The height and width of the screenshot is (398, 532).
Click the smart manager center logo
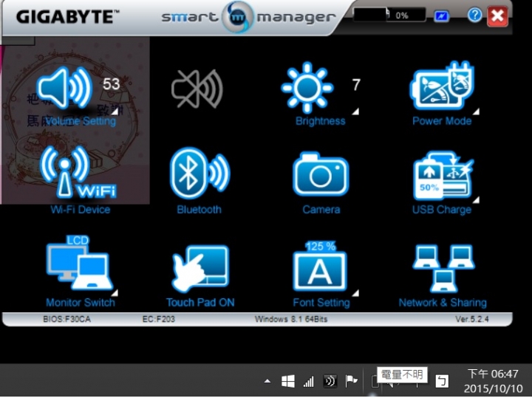pyautogui.click(x=237, y=17)
